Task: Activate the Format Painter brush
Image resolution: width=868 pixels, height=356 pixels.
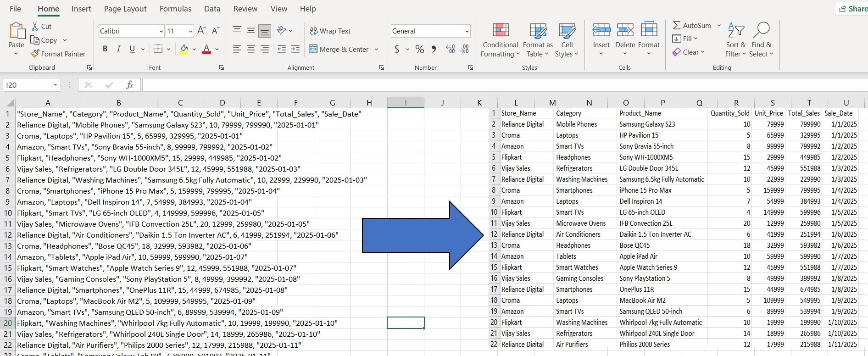Action: pos(35,54)
